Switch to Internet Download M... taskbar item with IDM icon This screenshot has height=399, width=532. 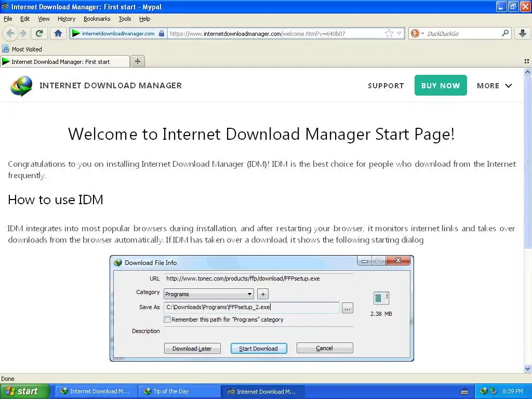point(96,391)
